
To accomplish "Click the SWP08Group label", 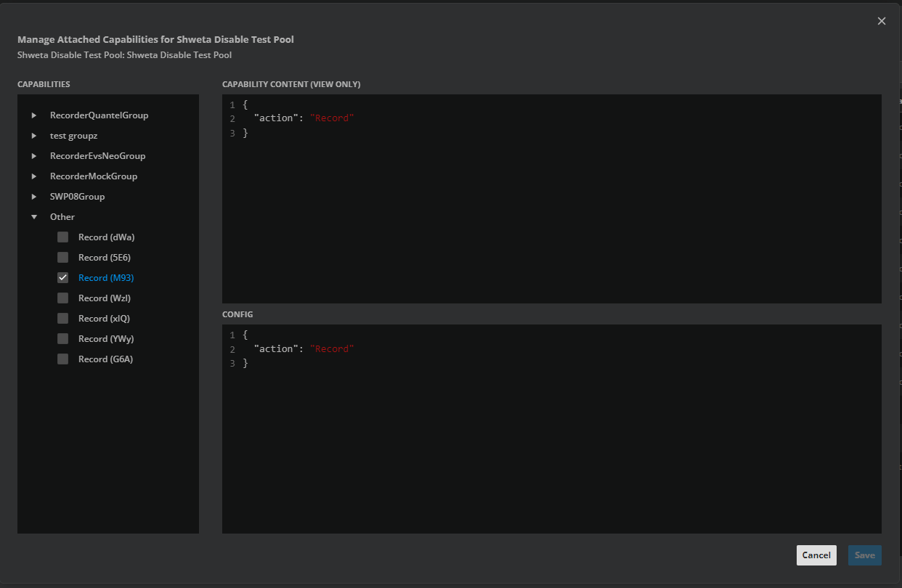I will 77,197.
